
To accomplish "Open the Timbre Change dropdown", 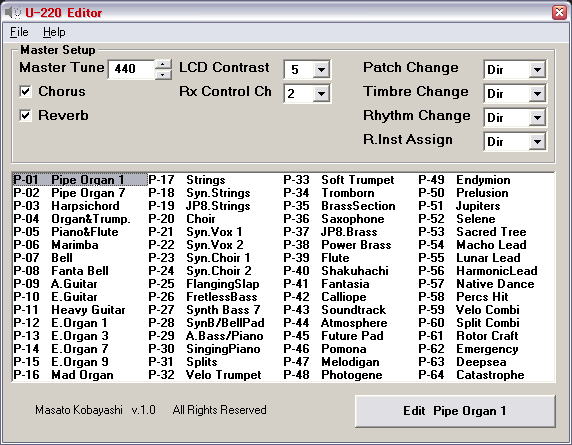I will (537, 94).
